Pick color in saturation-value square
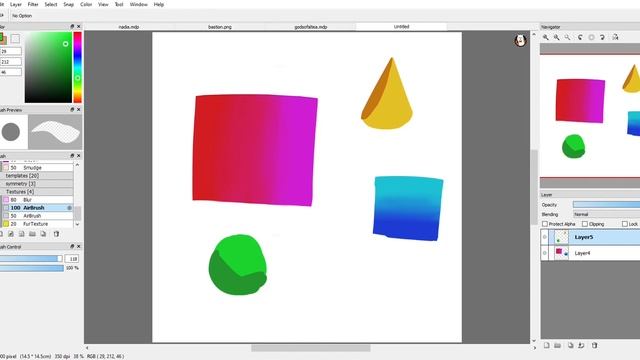640x360 pixels. pyautogui.click(x=48, y=67)
